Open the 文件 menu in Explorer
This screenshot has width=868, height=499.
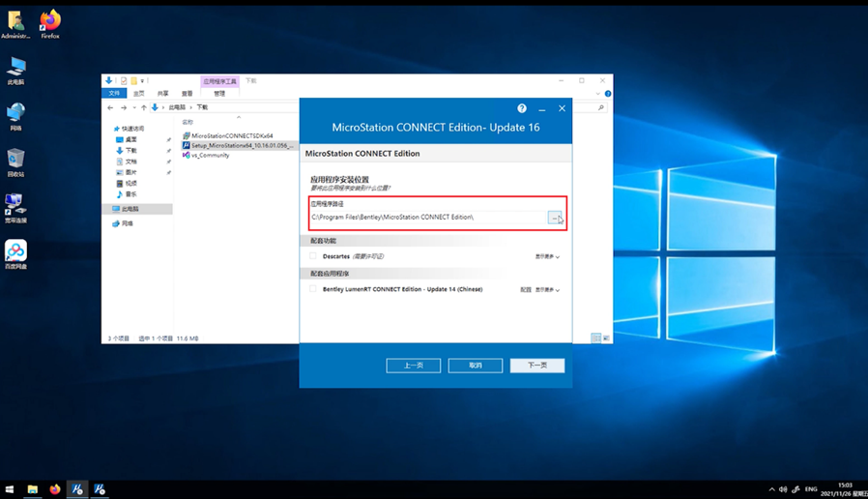click(114, 94)
